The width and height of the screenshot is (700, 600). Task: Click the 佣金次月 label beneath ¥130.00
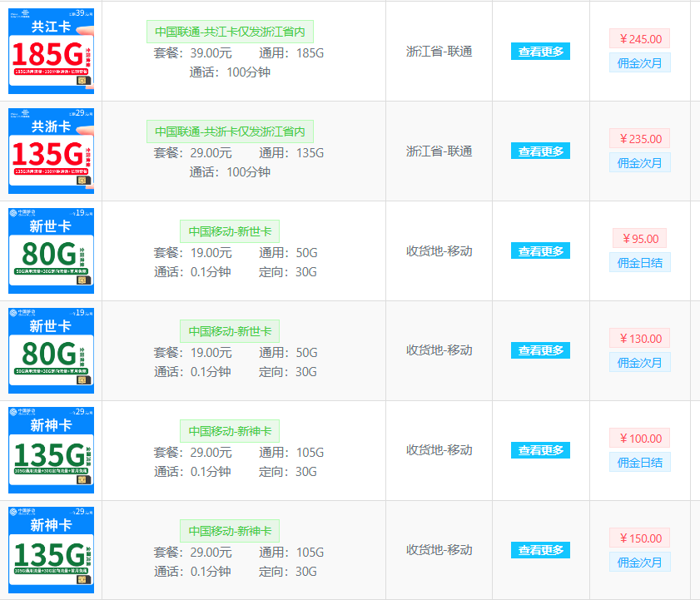pos(639,362)
